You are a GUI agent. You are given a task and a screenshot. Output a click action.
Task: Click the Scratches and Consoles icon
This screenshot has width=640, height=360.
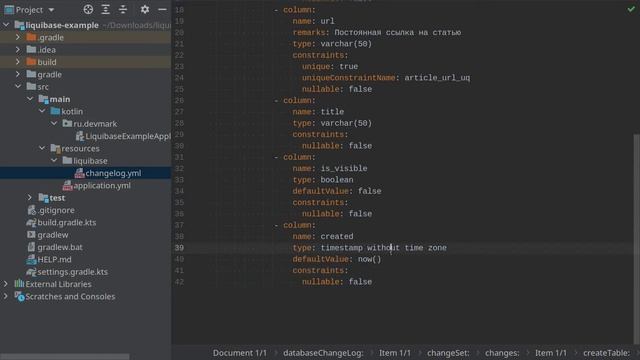(x=19, y=296)
